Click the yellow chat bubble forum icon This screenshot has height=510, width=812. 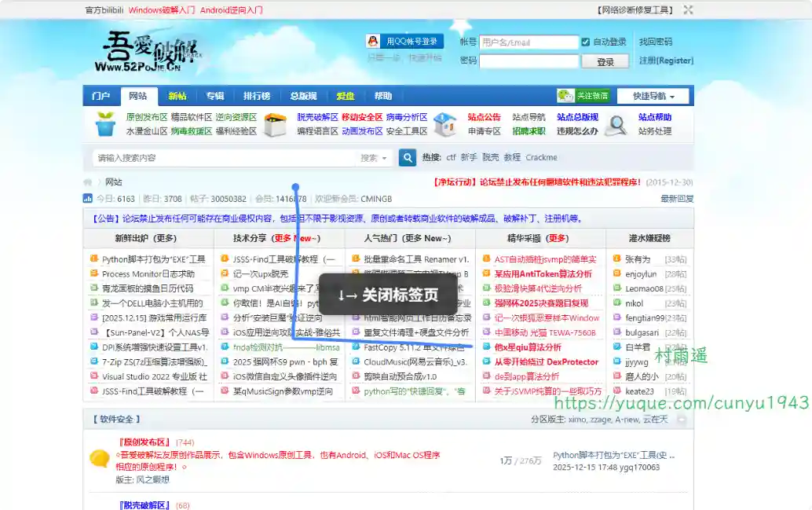point(99,459)
